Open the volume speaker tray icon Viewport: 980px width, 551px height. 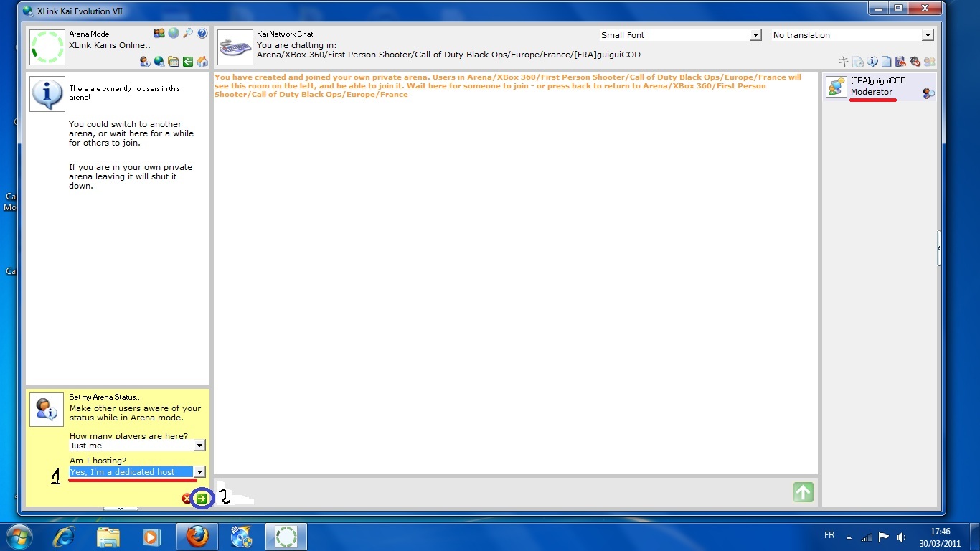(x=901, y=537)
